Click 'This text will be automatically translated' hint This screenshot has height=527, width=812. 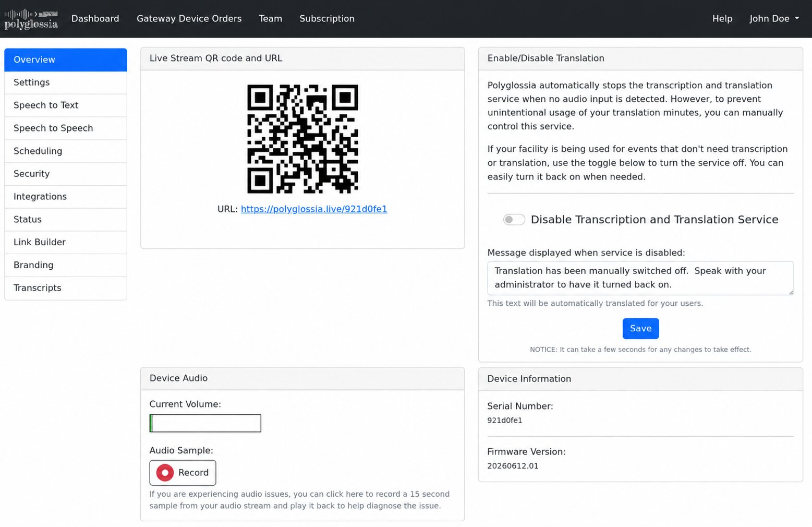tap(595, 304)
